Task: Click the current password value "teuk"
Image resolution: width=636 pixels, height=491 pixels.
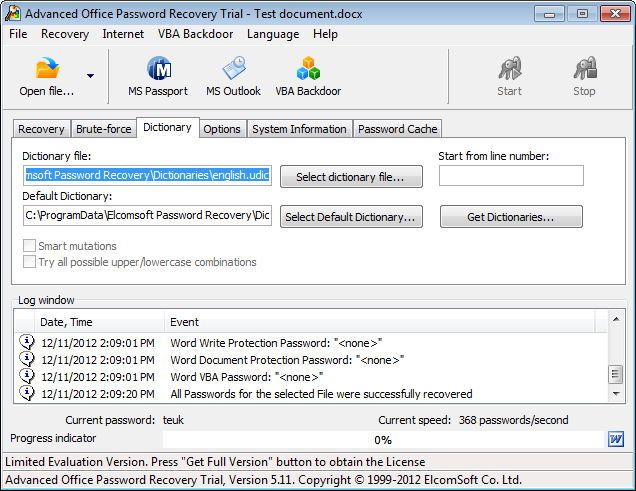Action: (x=173, y=420)
